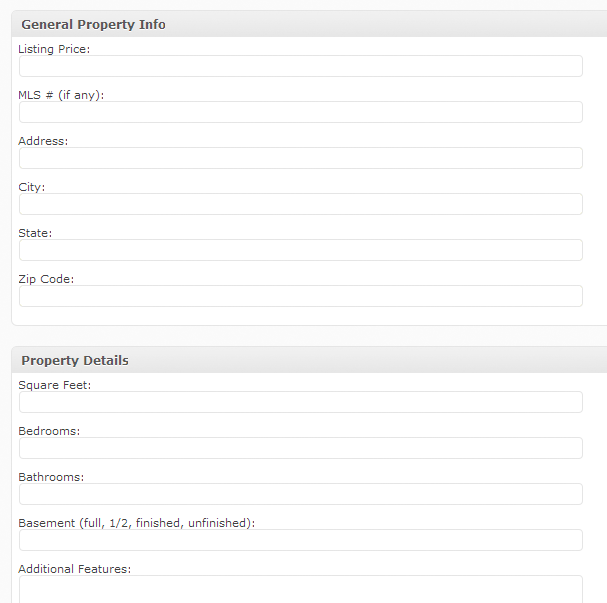This screenshot has width=607, height=603.
Task: Click the Listing Price input field
Action: (301, 66)
